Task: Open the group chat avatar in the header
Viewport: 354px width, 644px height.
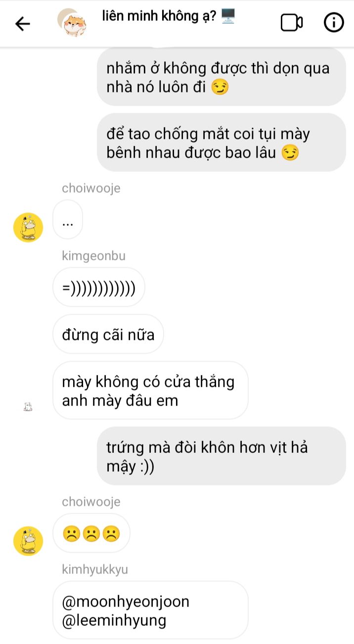Action: (72, 23)
